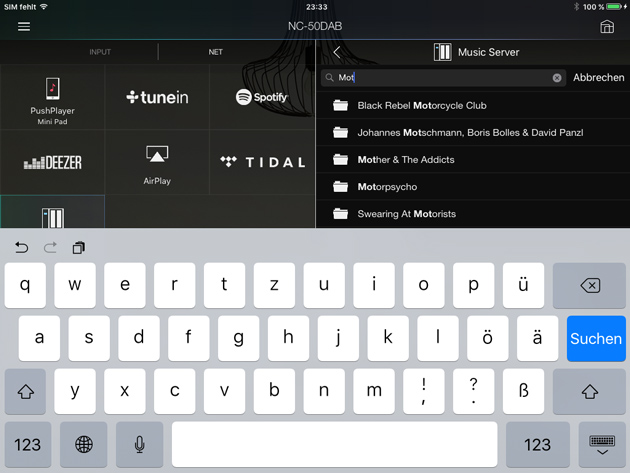Clear the search field text
Screen dimensions: 630x473
point(556,78)
